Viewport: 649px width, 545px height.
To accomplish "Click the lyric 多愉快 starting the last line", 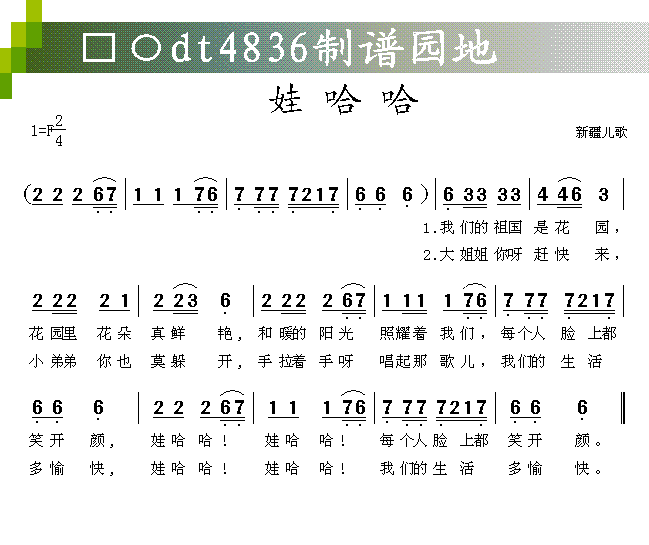I will click(73, 467).
